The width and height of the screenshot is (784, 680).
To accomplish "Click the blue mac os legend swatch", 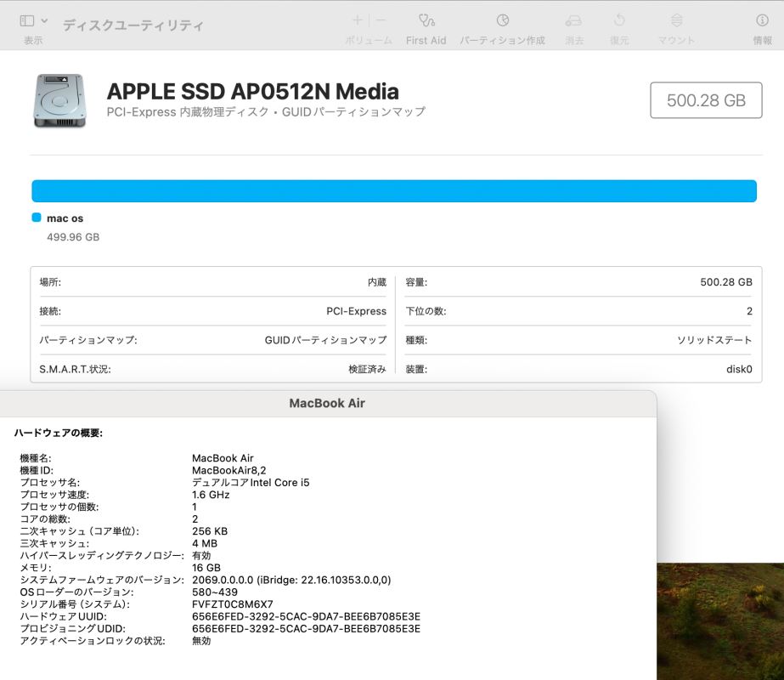I will pos(37,218).
